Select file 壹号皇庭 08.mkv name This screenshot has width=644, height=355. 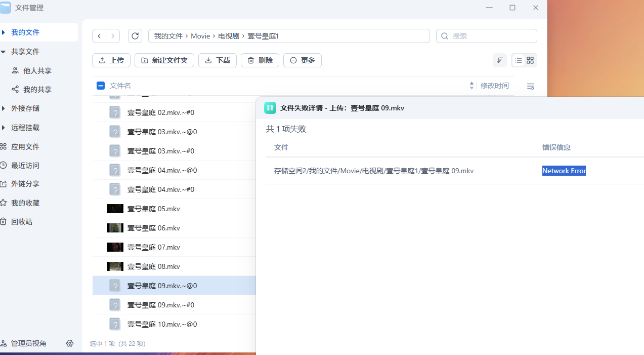(154, 266)
